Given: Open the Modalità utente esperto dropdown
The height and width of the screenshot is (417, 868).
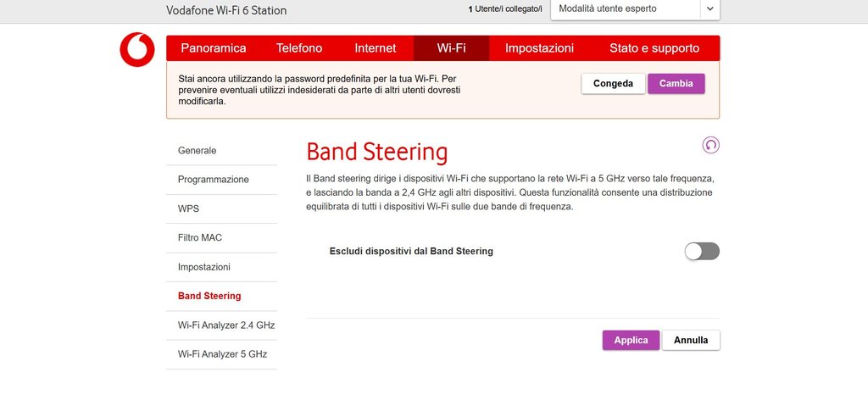Looking at the screenshot, I should pyautogui.click(x=635, y=9).
